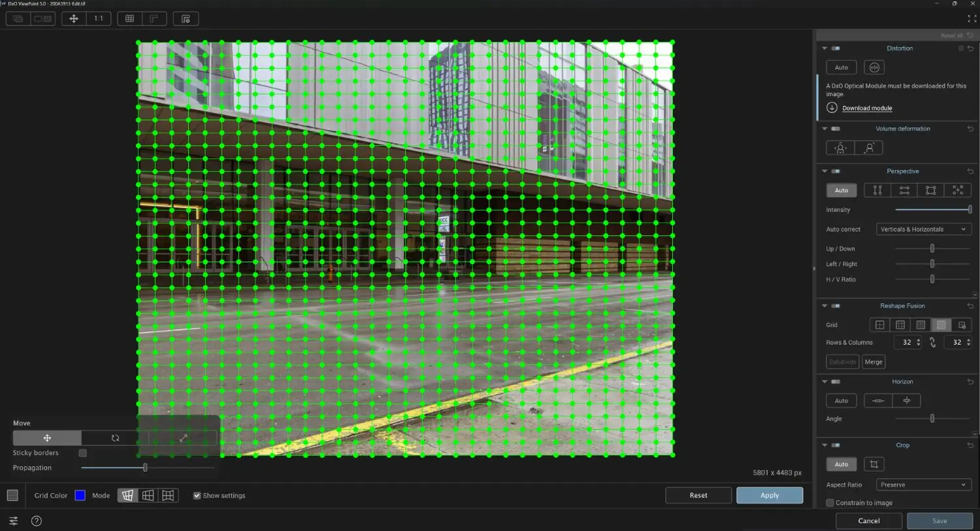Open the Aspect Ratio dropdown
Screen dimensions: 980x531
(923, 485)
